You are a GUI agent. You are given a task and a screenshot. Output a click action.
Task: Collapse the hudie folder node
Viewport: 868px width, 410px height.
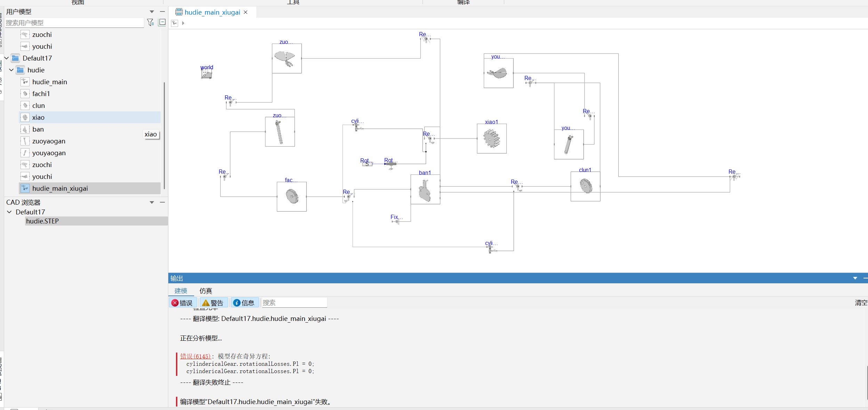[11, 70]
